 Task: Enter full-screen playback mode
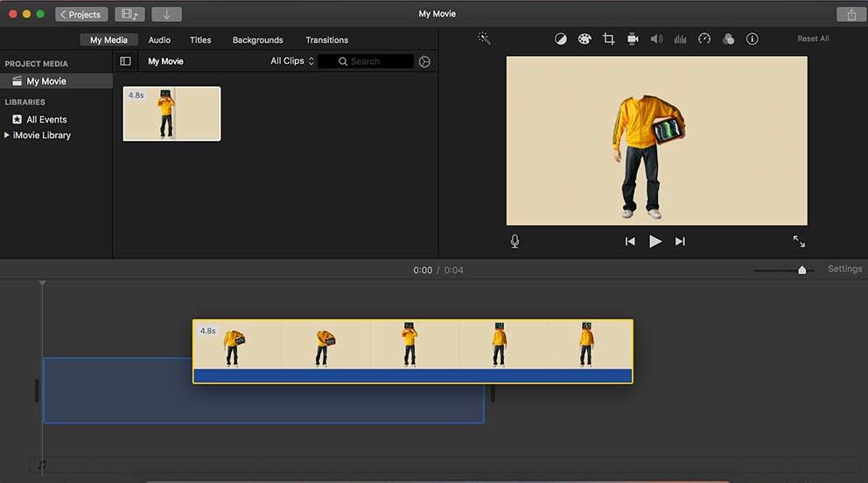[799, 241]
